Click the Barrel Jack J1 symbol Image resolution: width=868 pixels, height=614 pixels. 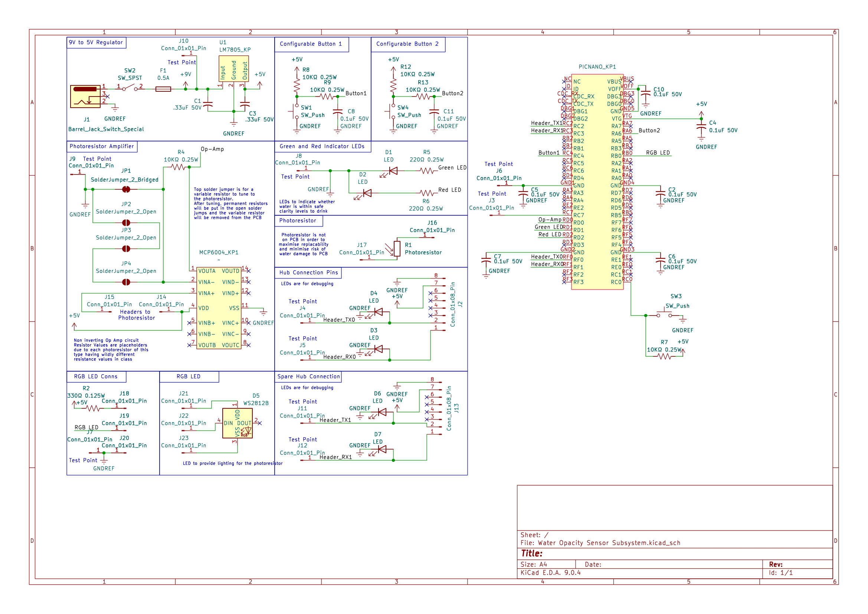[85, 97]
